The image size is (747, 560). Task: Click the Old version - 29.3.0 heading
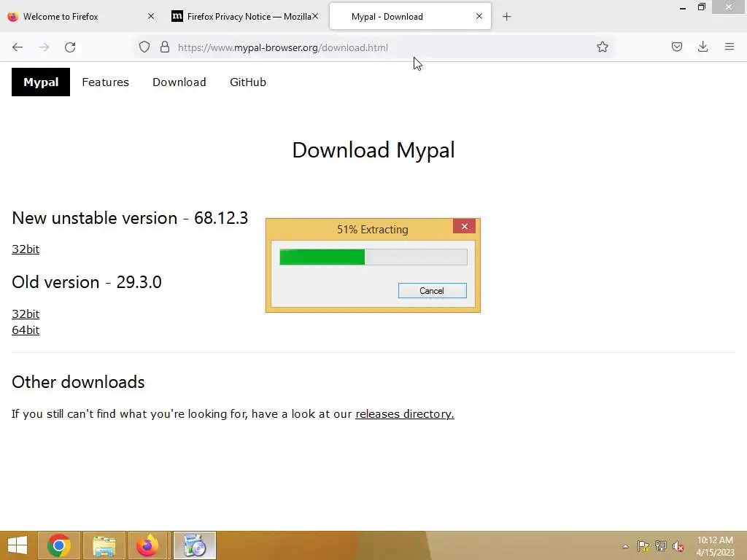87,282
